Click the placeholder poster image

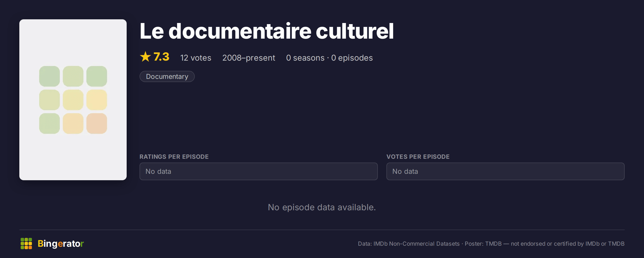73,100
